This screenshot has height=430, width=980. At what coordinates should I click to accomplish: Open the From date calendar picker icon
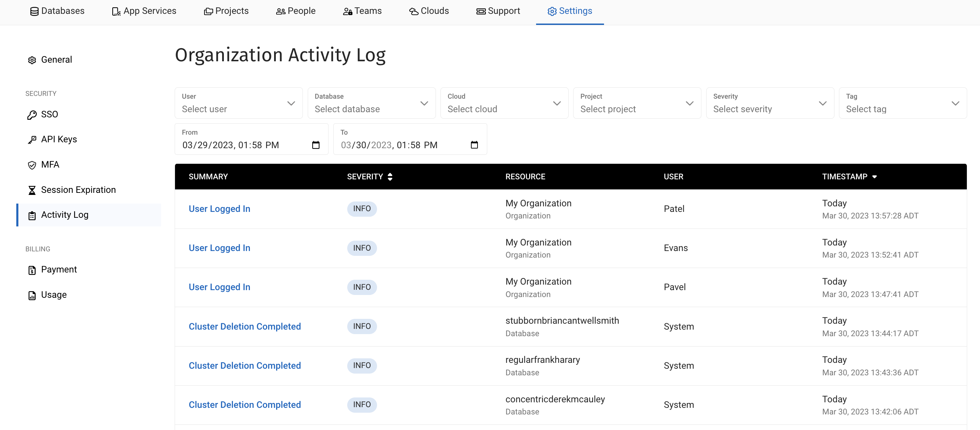(315, 145)
